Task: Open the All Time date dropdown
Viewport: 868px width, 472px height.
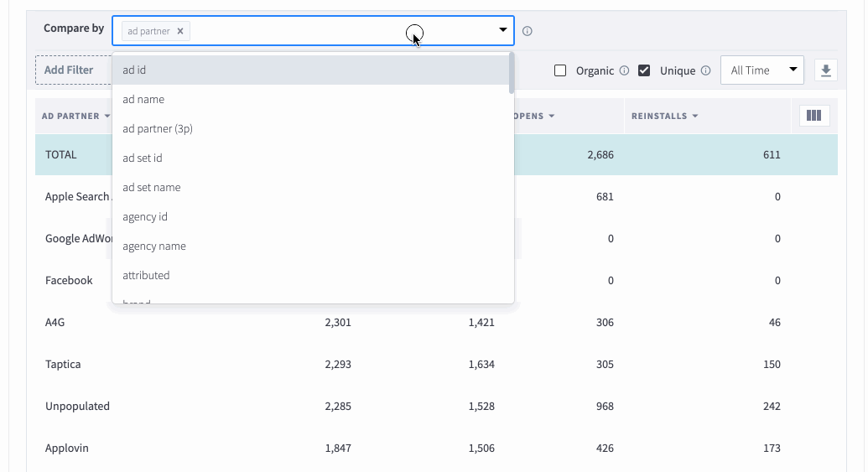Action: click(761, 70)
